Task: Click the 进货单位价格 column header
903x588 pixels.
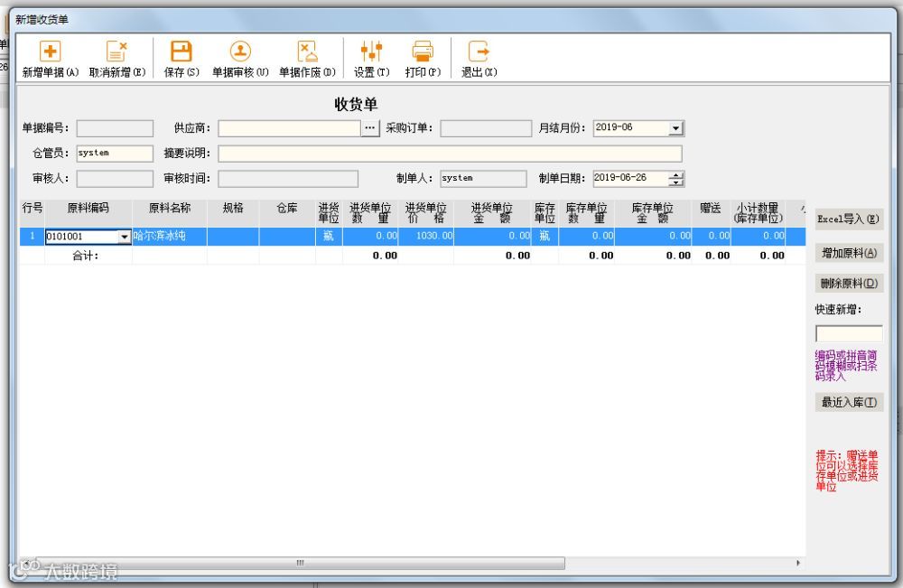Action: pyautogui.click(x=426, y=212)
